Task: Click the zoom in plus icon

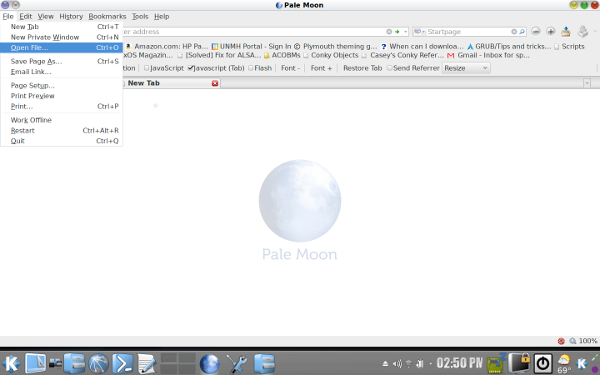Action: click(x=551, y=31)
